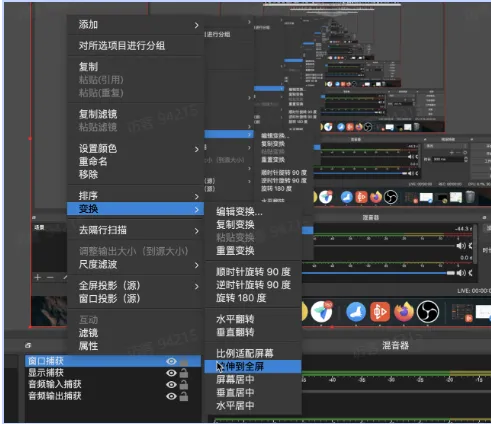491x424 pixels.
Task: Lock the 显示捕获 source with its padlock
Action: (184, 373)
